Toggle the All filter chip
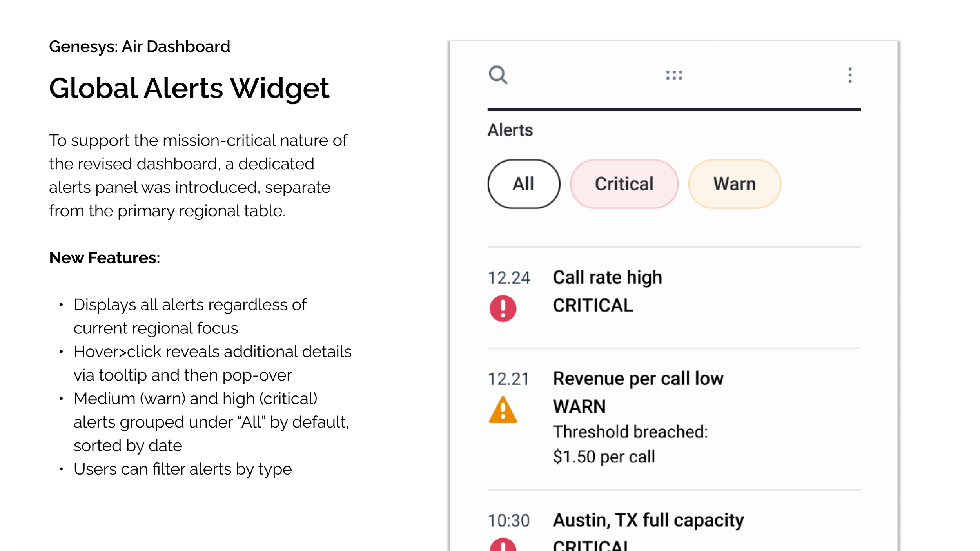The width and height of the screenshot is (980, 551). pyautogui.click(x=523, y=183)
